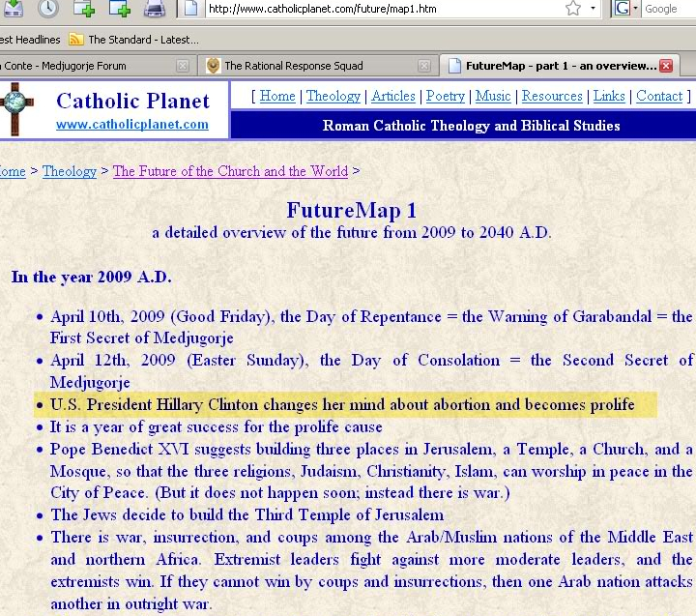Bookmark this page with the star icon

573,8
